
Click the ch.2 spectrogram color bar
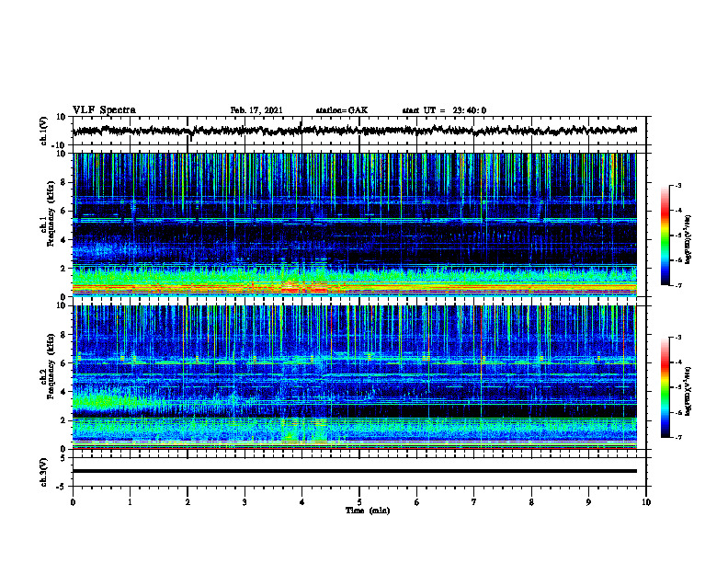(665, 387)
